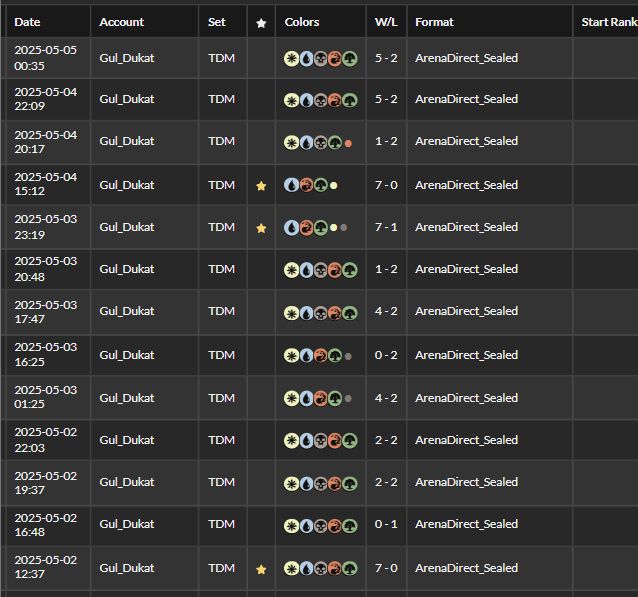Click the 7 - 0 record in the 2025-05-04 15:12 row
Image resolution: width=638 pixels, height=597 pixels.
pos(386,185)
